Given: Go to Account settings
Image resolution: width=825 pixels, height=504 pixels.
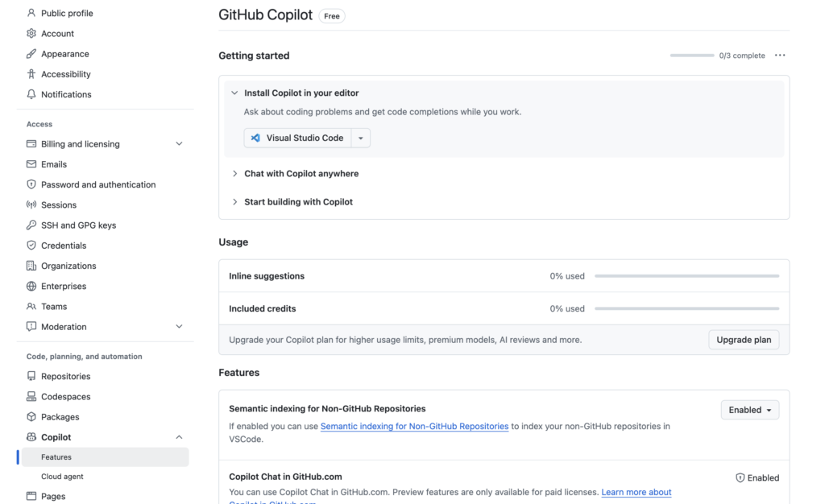Looking at the screenshot, I should coord(57,34).
